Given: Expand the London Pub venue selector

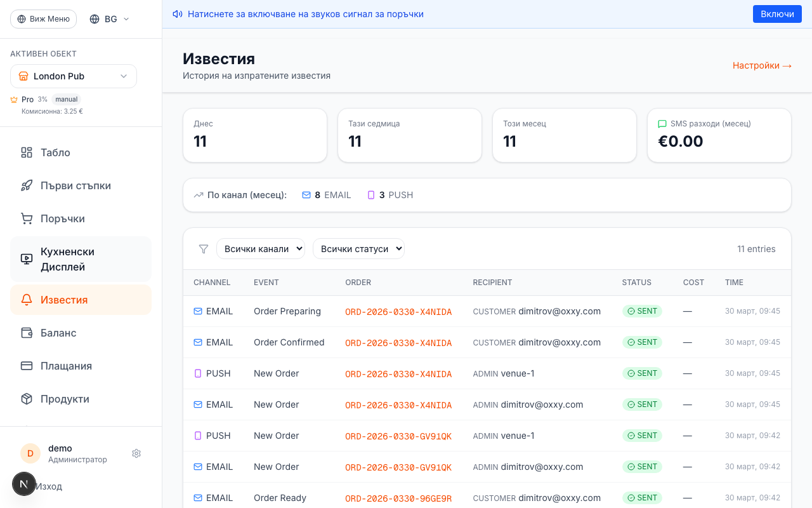Looking at the screenshot, I should click(74, 76).
